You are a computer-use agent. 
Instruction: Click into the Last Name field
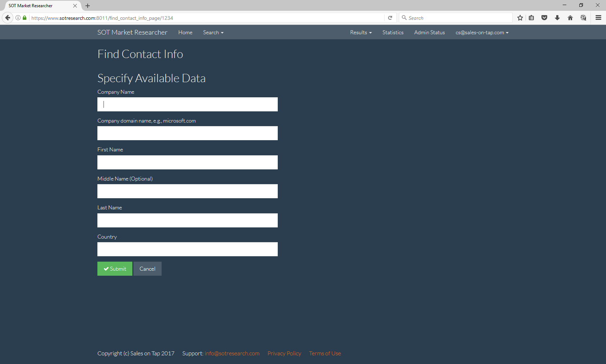coord(188,221)
